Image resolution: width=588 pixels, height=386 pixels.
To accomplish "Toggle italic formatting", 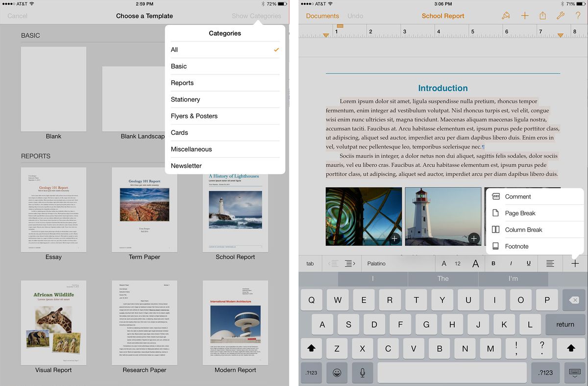I will pos(511,263).
